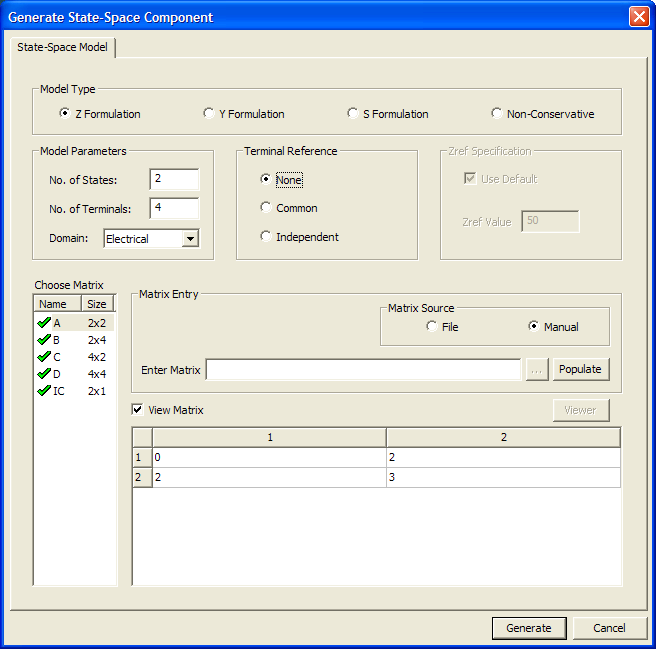
Task: Select matrix A in Choose Matrix list
Action: pos(58,323)
